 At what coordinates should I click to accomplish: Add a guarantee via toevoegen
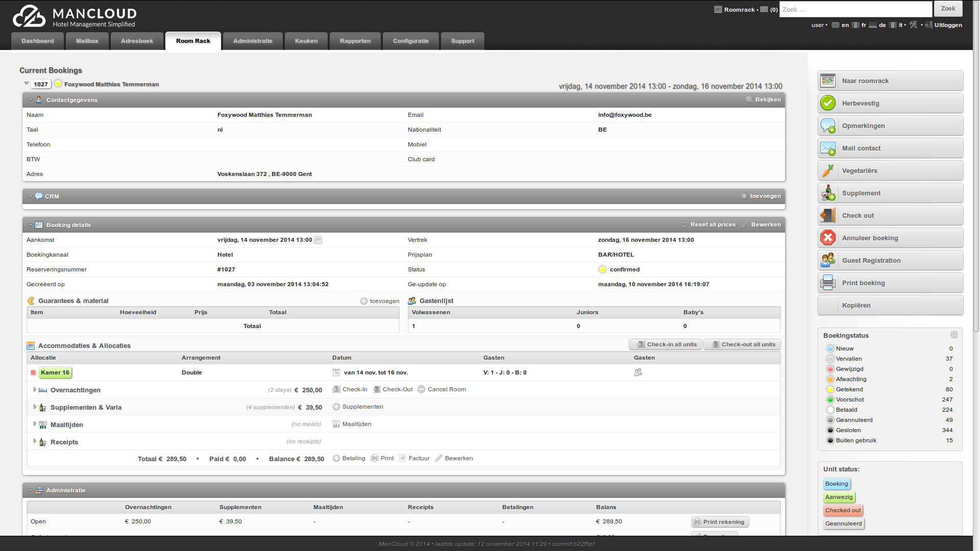tap(380, 301)
